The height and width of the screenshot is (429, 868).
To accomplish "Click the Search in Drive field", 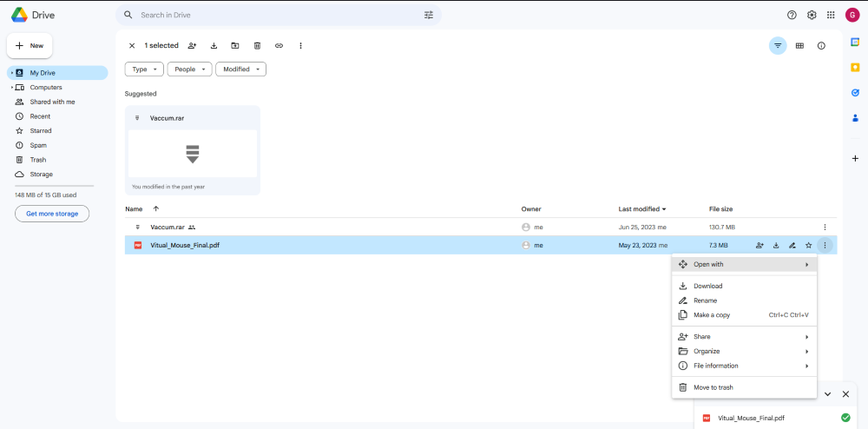I will 277,15.
